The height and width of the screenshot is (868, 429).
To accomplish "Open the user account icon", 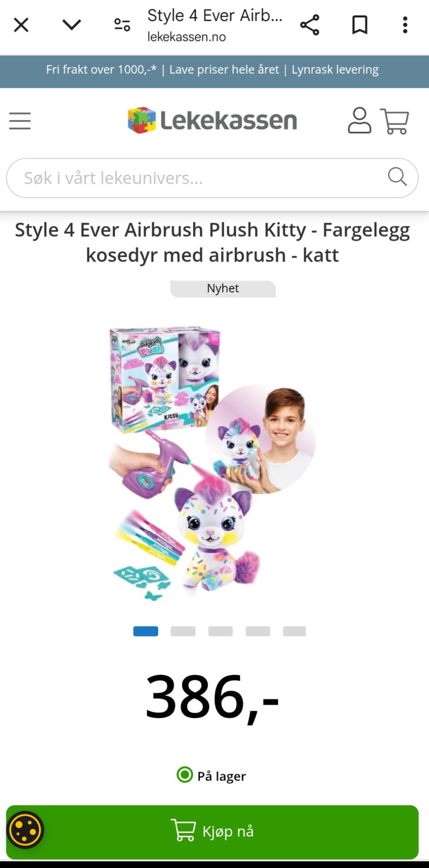I will (x=359, y=120).
